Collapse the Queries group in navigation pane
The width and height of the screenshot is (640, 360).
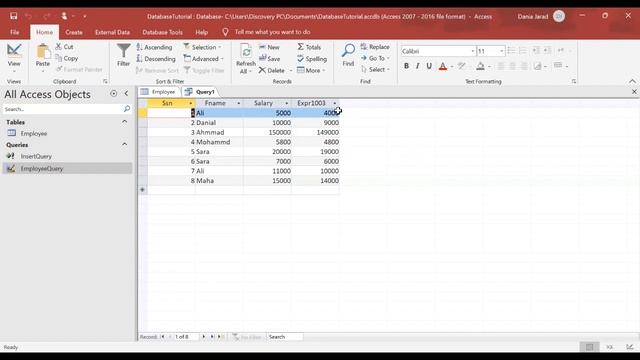(124, 144)
